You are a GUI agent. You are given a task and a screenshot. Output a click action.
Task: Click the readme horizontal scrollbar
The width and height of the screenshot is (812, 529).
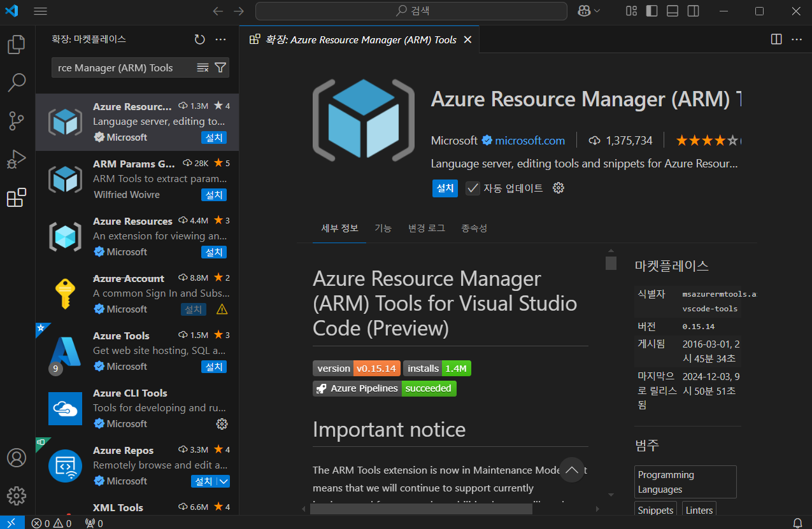422,509
